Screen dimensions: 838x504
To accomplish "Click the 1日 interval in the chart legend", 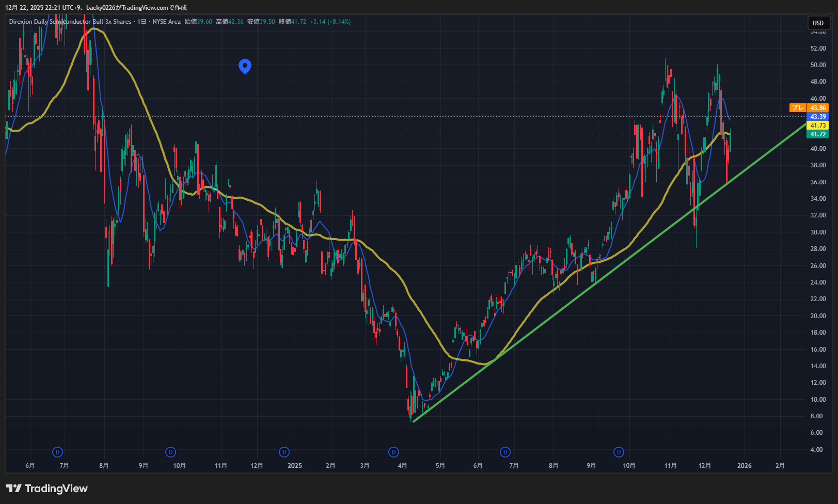I will [142, 22].
